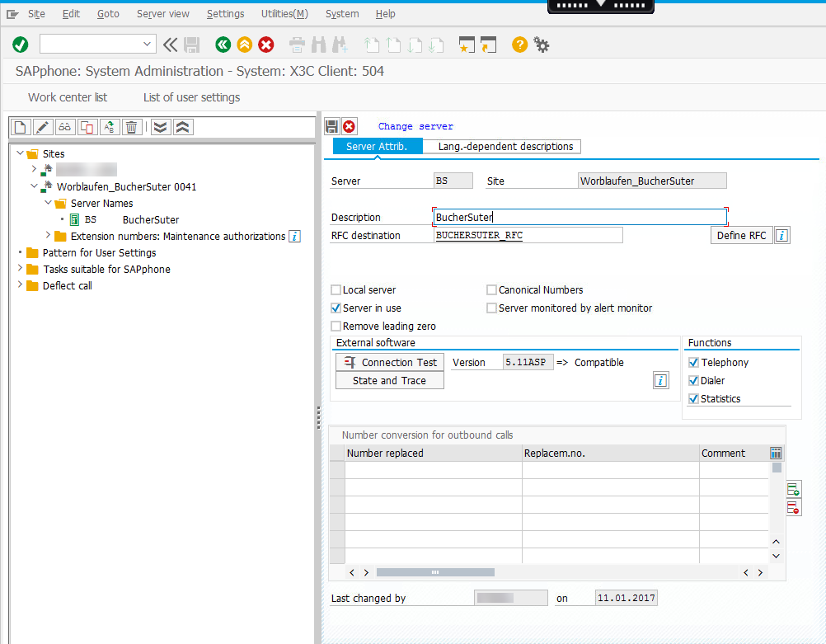Collapse the Sites tree node
The image size is (826, 644).
[20, 153]
